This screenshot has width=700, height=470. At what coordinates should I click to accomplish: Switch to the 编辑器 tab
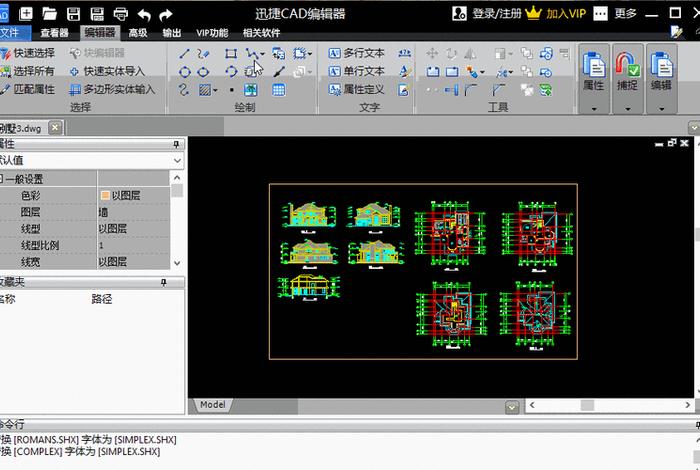100,33
